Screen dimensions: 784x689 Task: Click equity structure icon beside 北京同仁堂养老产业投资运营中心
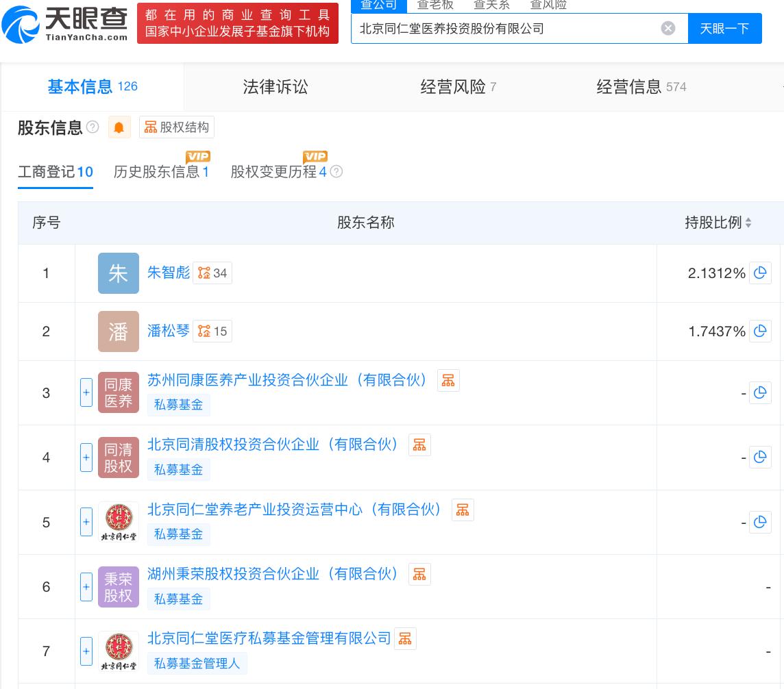click(x=463, y=510)
